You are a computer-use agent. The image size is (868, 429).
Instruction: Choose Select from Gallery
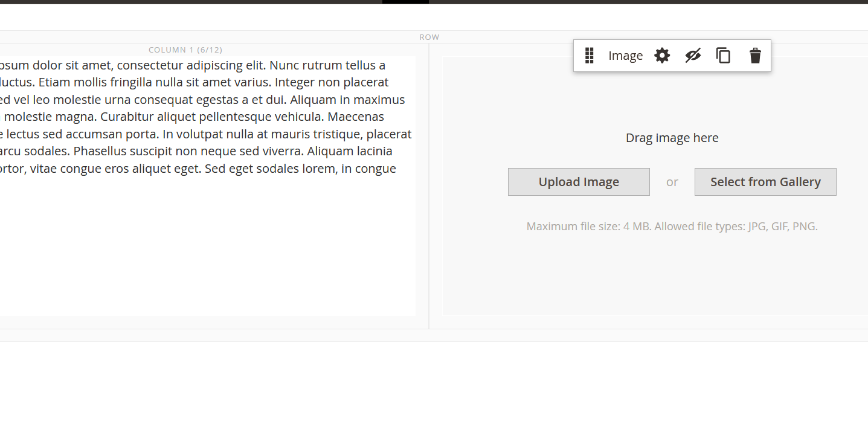(765, 182)
